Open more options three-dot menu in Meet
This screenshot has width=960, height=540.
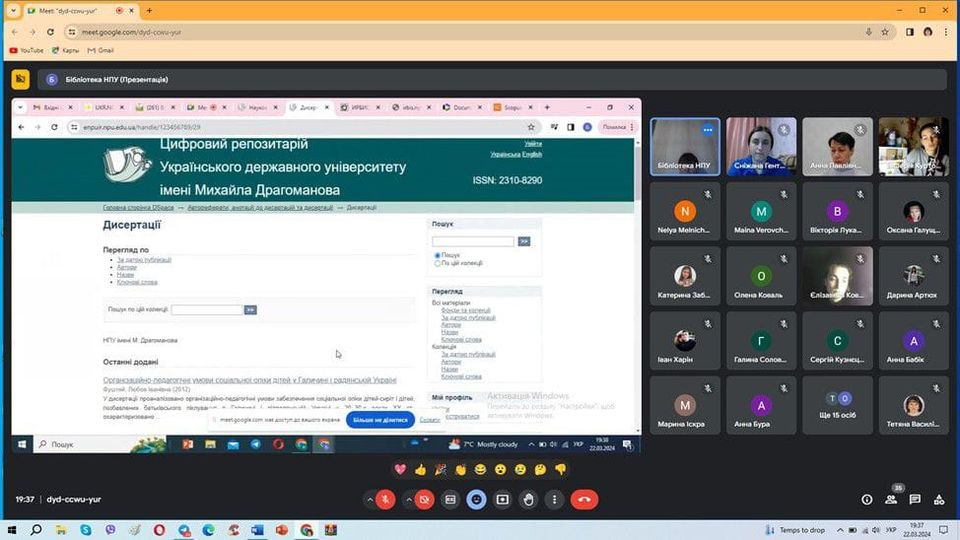click(555, 500)
